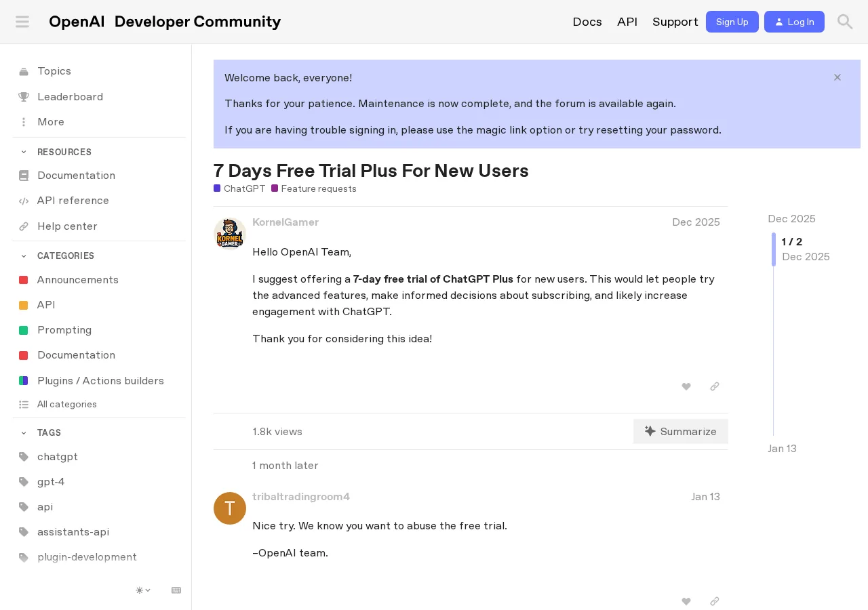Screen dimensions: 868x610
Task: Select the Announcements category color square
Action: tap(24, 280)
